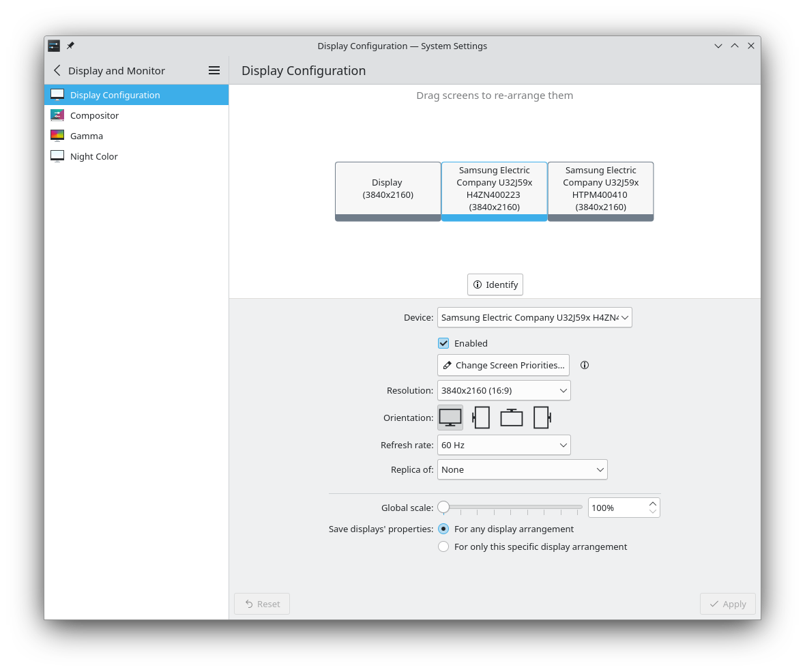Maximize the System Settings window
Viewport: 805px width, 672px height.
click(735, 46)
